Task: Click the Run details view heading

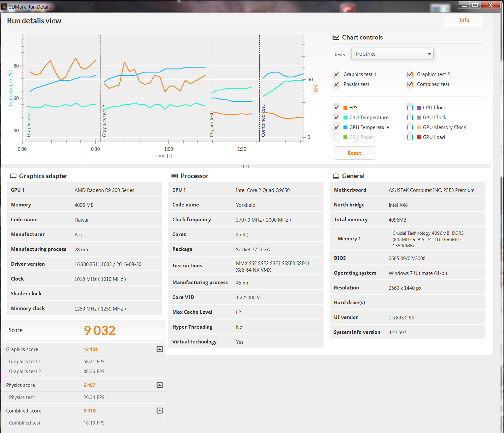Action: (34, 21)
